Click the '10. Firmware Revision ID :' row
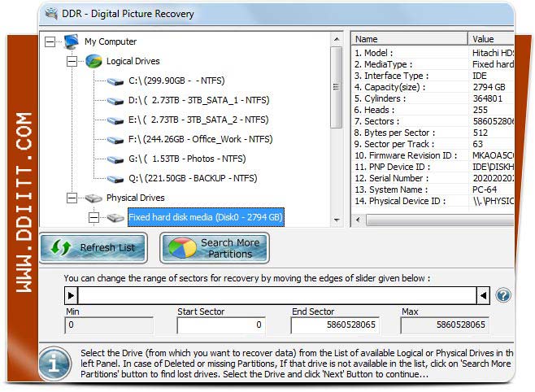Image resolution: width=535 pixels, height=392 pixels. pos(433,155)
